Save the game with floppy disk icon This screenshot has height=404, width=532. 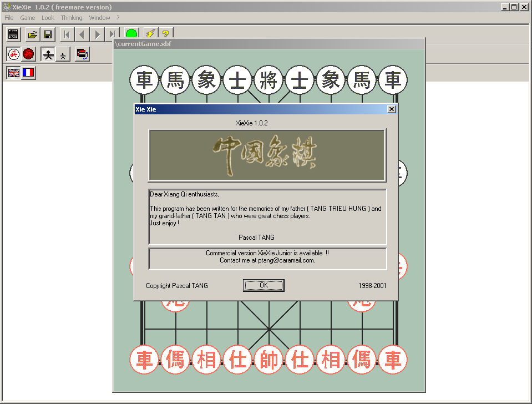[x=48, y=34]
